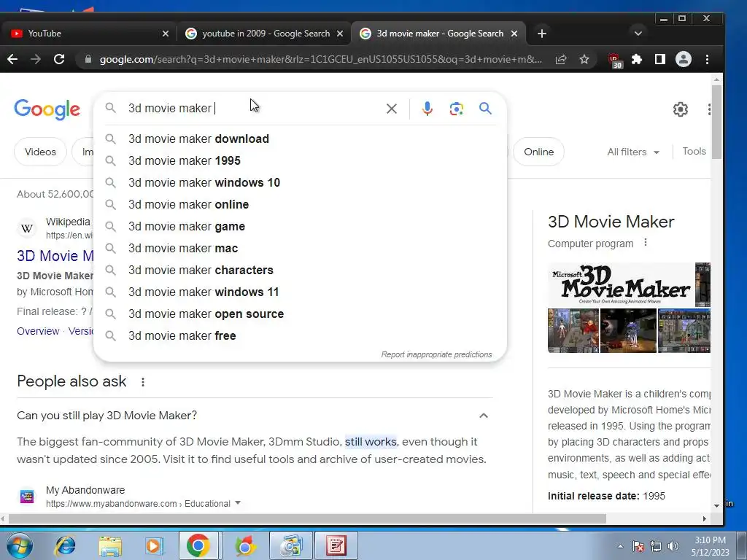
Task: Open the Tools option
Action: pyautogui.click(x=694, y=151)
